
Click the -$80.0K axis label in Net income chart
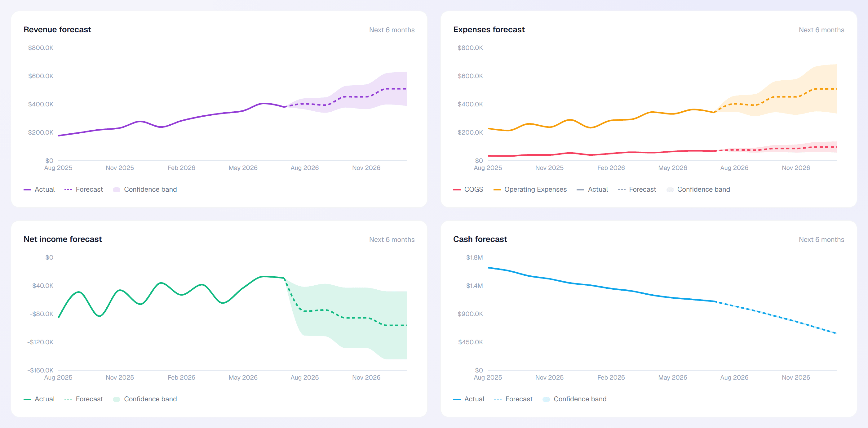pyautogui.click(x=42, y=314)
